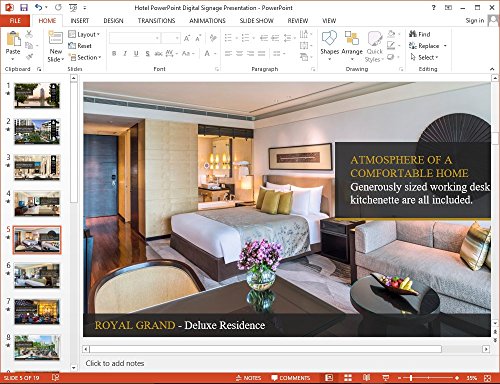Click the Find binoculars button
The image size is (500, 384).
pyautogui.click(x=420, y=34)
